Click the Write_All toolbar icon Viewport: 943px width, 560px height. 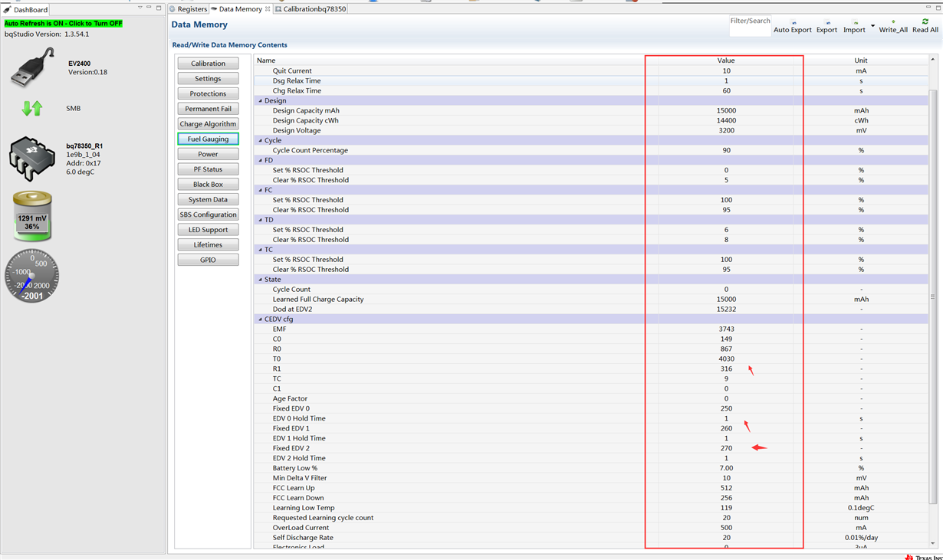[893, 22]
